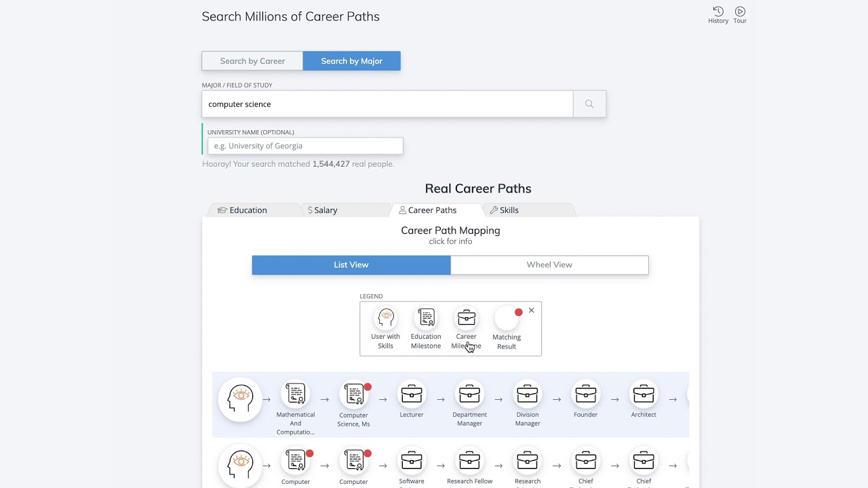Click the Lecturer briefcase icon

(x=412, y=394)
